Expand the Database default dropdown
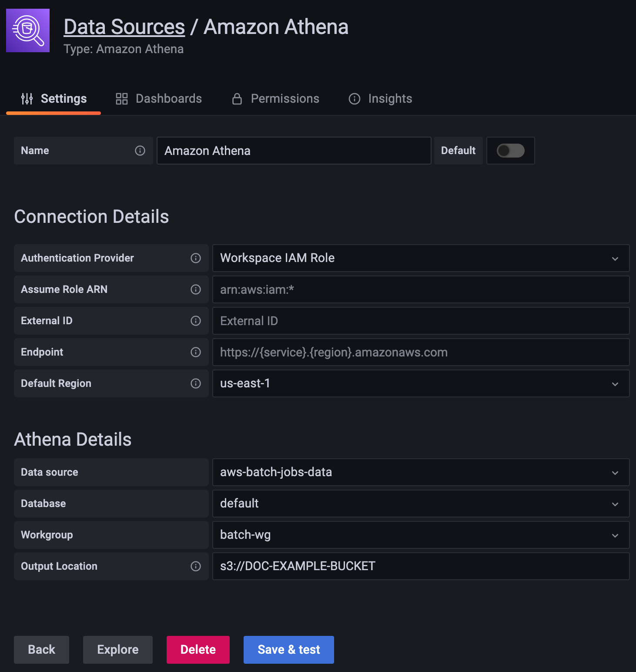 click(x=421, y=504)
